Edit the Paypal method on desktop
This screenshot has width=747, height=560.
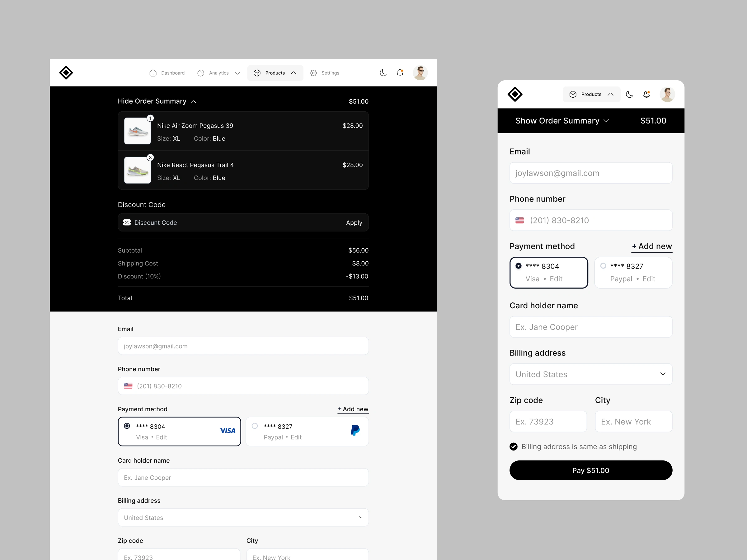(x=296, y=437)
